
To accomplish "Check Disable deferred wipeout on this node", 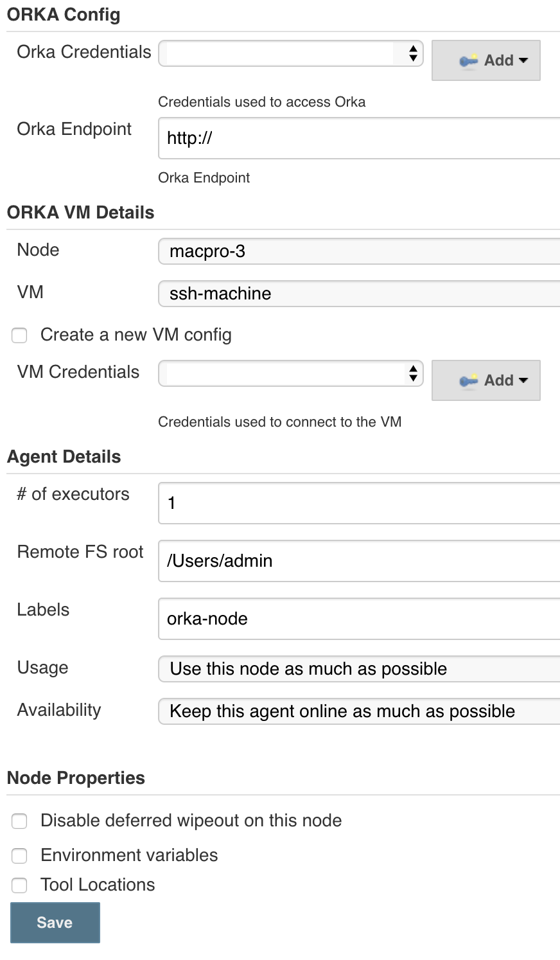I will 20,821.
